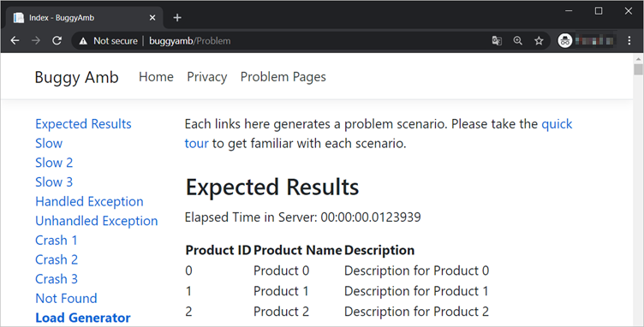The height and width of the screenshot is (327, 644).
Task: Click the Not secure warning icon
Action: coord(83,41)
